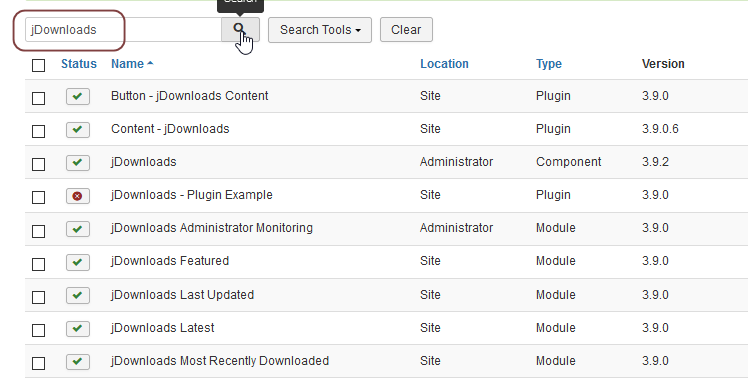Click jDownloads Most Recently Downloaded name
This screenshot has width=748, height=382.
click(220, 361)
